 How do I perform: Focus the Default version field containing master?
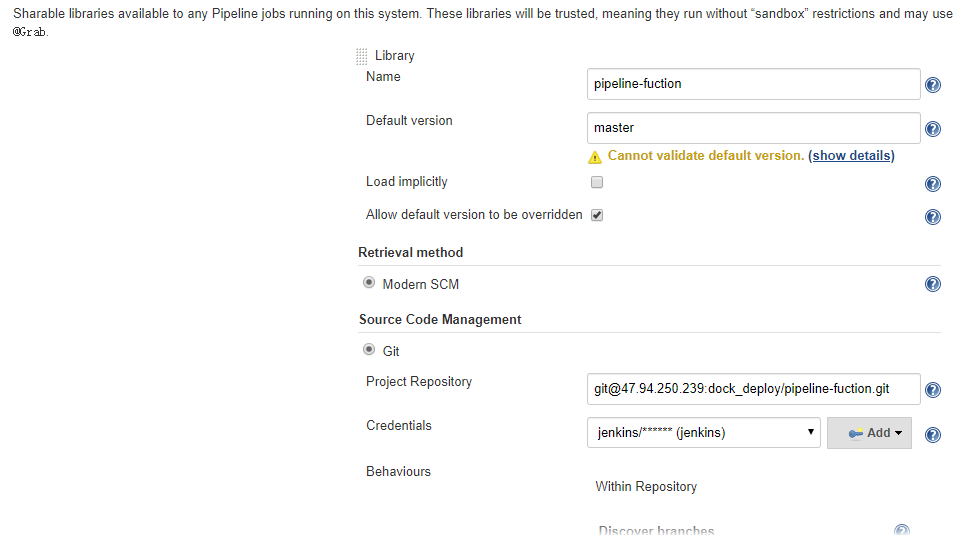tap(753, 128)
